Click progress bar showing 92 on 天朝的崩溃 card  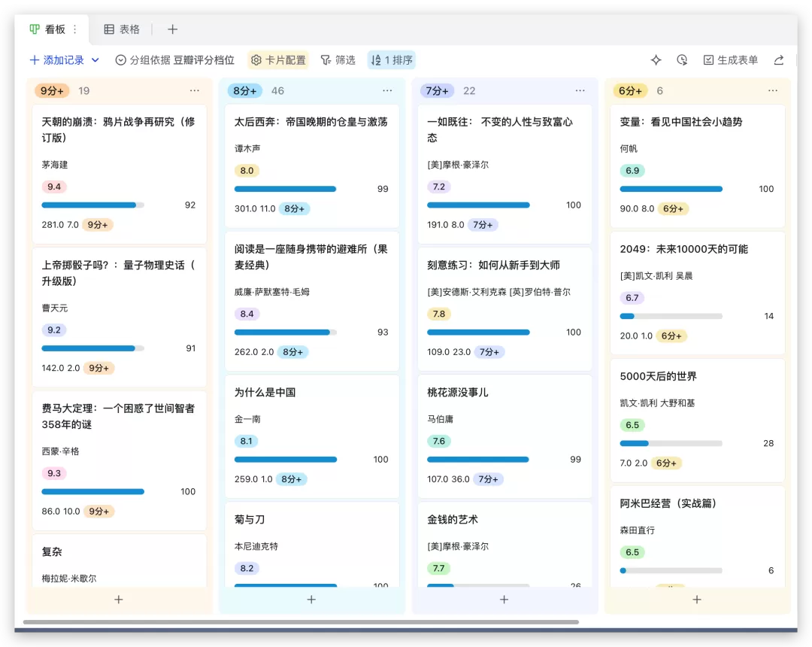coord(92,205)
